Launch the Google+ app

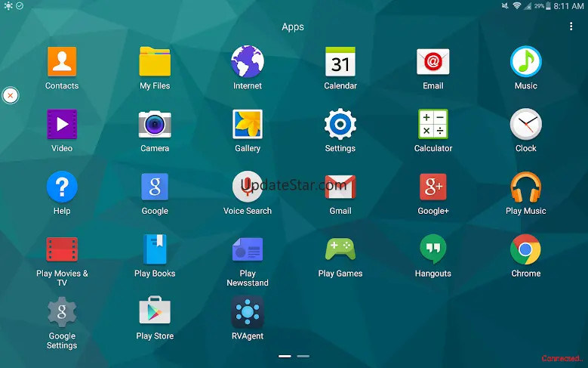(433, 187)
